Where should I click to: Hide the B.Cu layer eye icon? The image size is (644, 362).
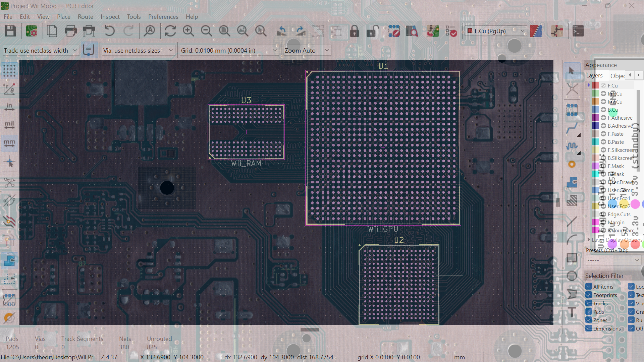pyautogui.click(x=603, y=110)
